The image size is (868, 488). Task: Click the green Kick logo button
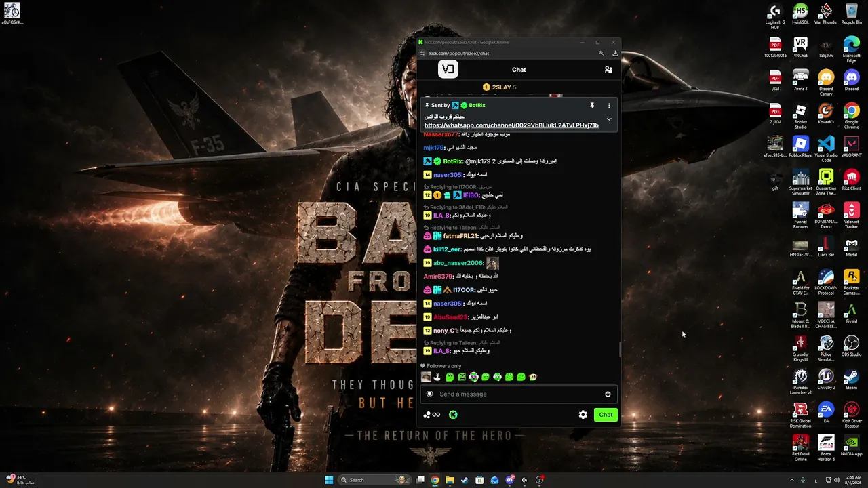pyautogui.click(x=453, y=415)
